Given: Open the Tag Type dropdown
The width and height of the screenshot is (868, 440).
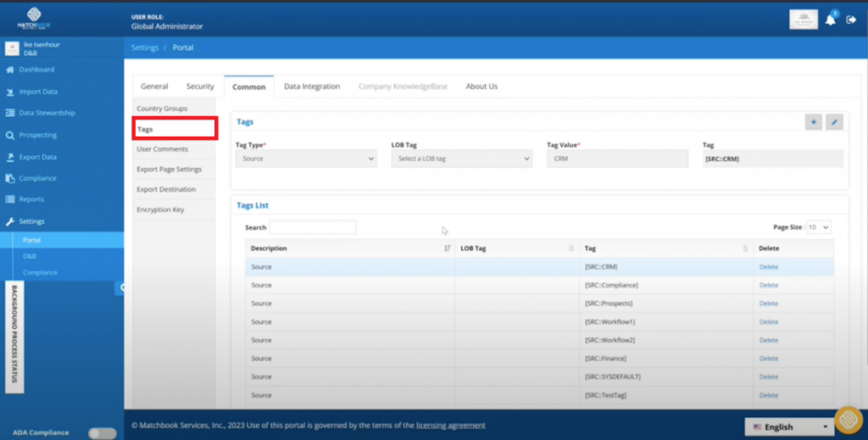Looking at the screenshot, I should point(306,159).
